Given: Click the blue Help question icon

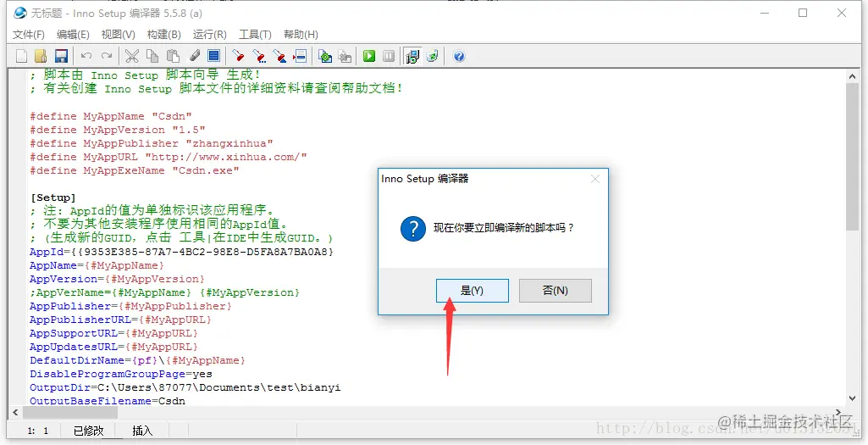Looking at the screenshot, I should click(459, 56).
